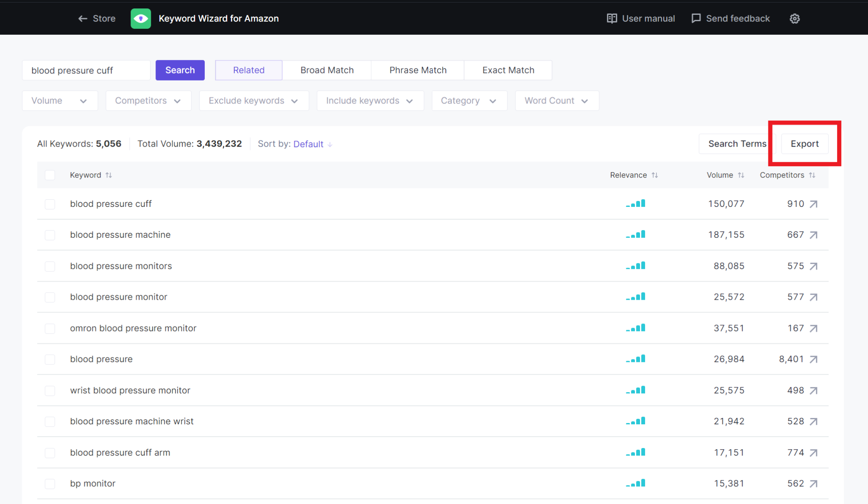Click the Export button

point(804,144)
